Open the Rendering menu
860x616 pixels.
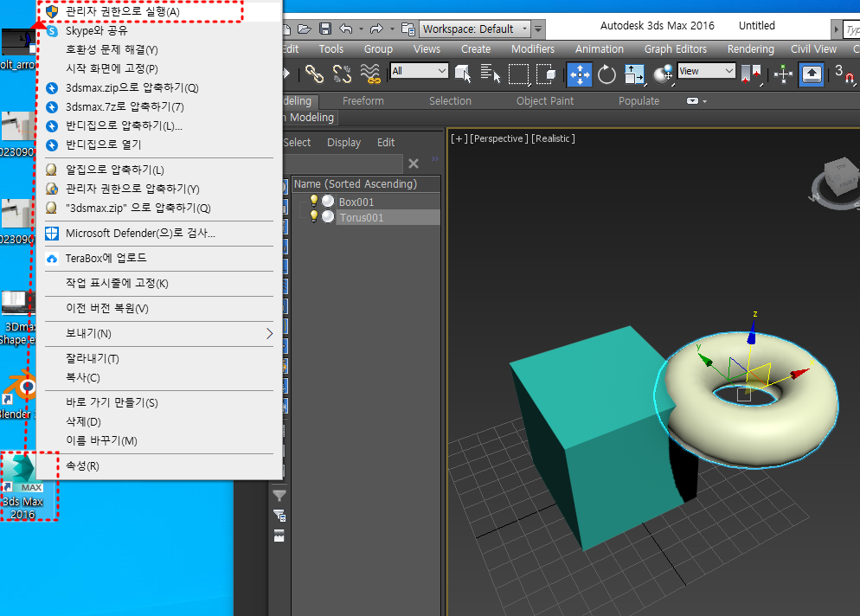click(x=750, y=48)
